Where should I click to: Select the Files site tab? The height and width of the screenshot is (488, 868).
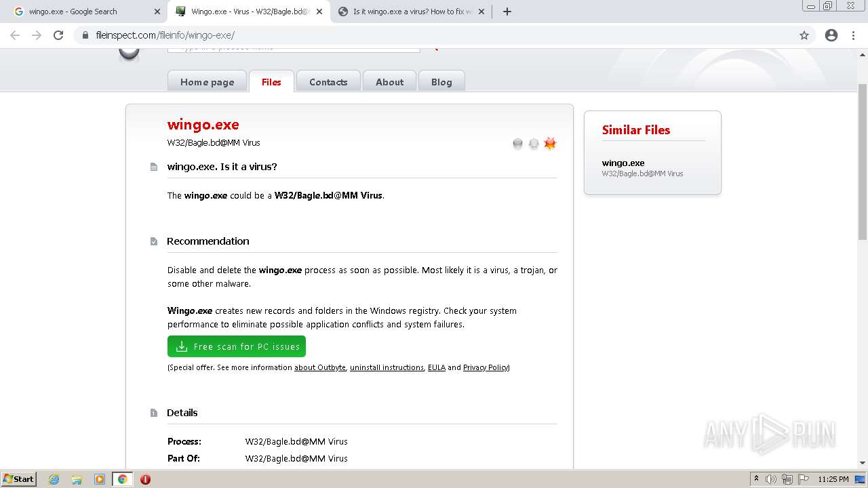271,81
